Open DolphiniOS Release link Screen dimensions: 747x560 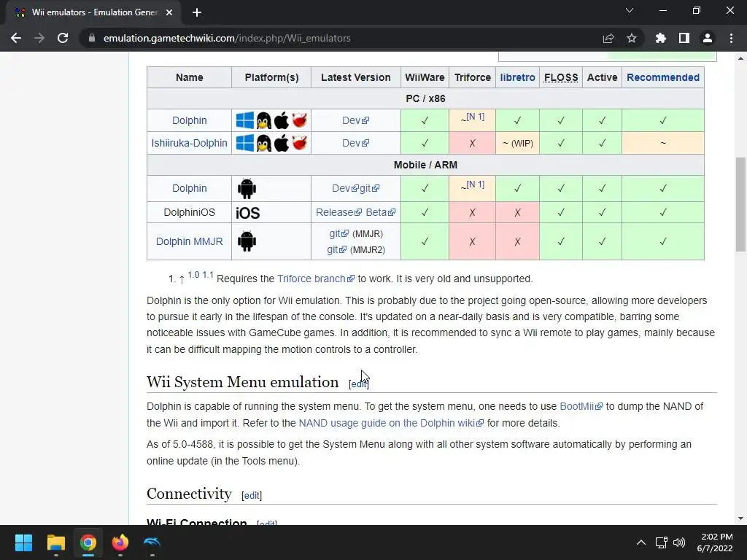338,212
